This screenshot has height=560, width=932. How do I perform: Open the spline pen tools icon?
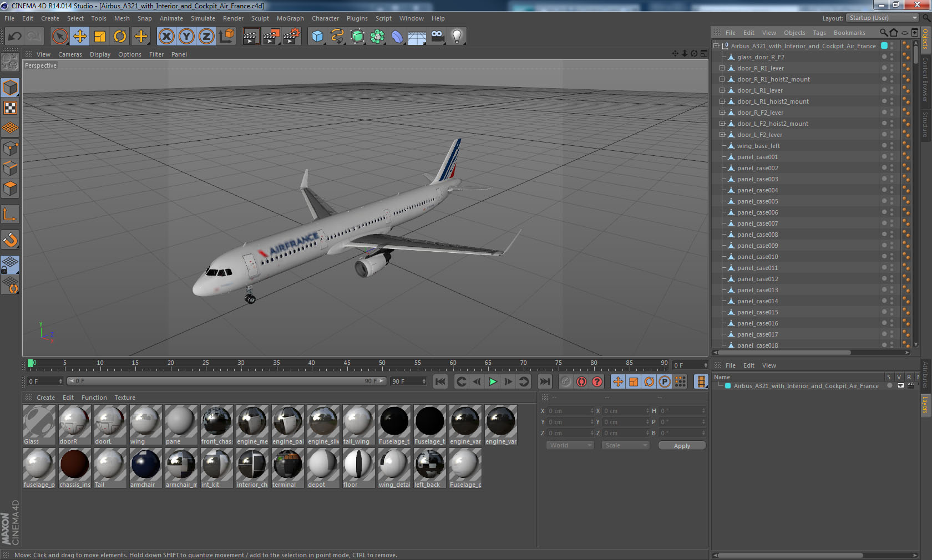tap(337, 37)
